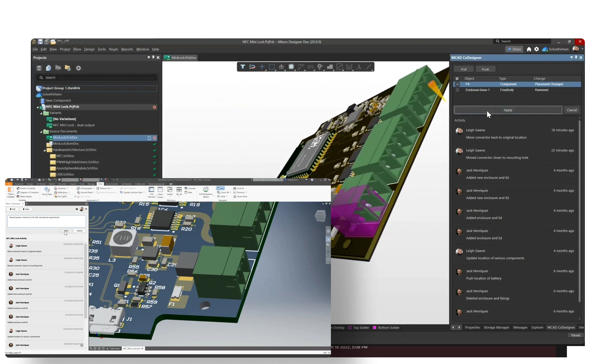Click the Projects panel search field

(x=96, y=78)
